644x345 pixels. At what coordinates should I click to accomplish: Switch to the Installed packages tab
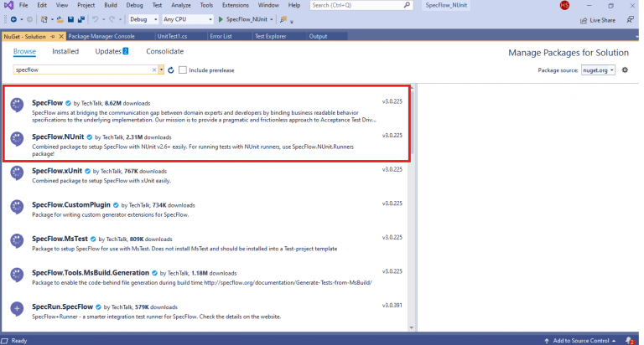(65, 51)
